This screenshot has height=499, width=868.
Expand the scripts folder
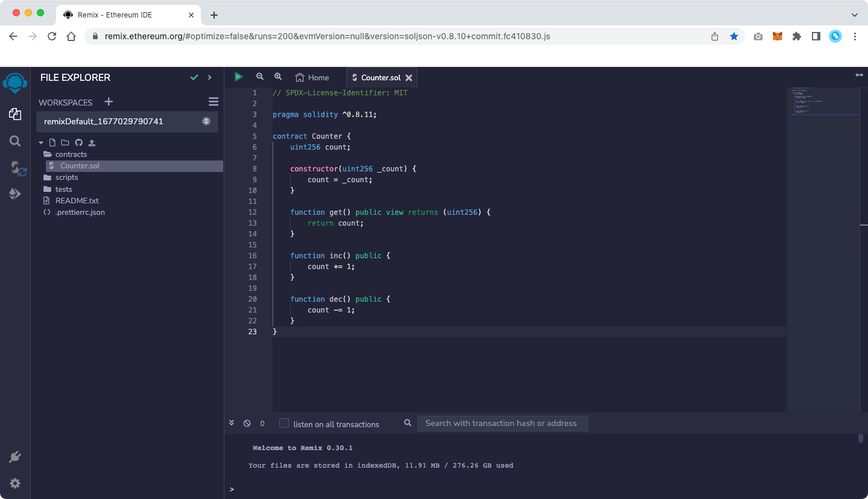[x=66, y=177]
